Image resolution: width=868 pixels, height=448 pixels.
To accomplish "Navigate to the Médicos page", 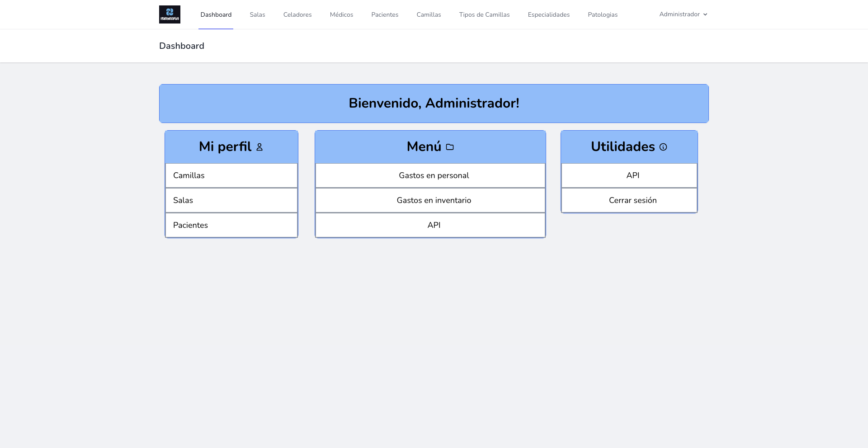I will coord(341,14).
